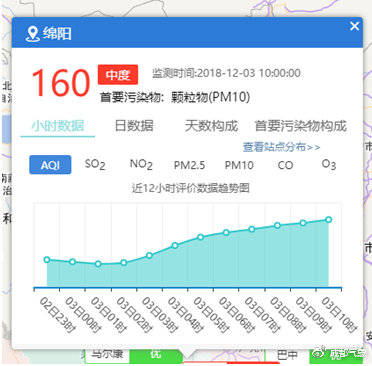This screenshot has width=372, height=366.
Task: Click the 02日23时 data point on chart
Action: (x=47, y=260)
